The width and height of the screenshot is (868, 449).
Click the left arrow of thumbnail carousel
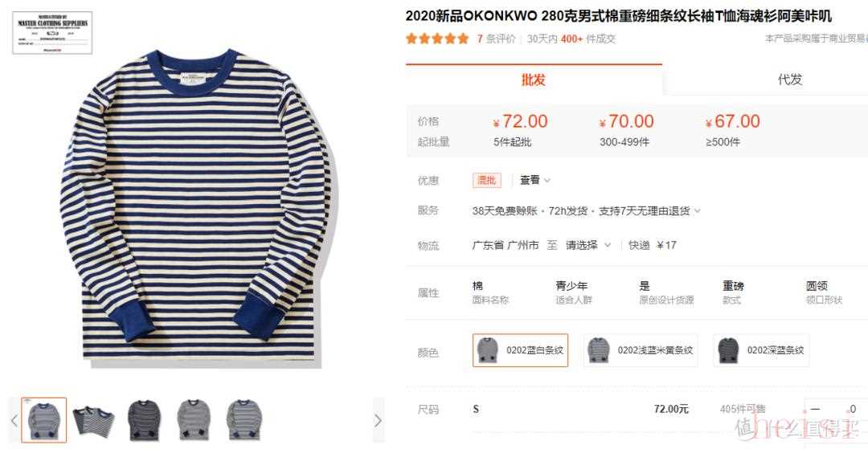coord(14,421)
